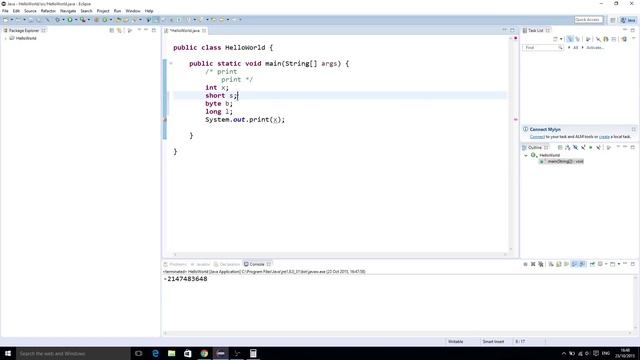Open the Window menu
Image resolution: width=640 pixels, height=360 pixels.
(133, 11)
